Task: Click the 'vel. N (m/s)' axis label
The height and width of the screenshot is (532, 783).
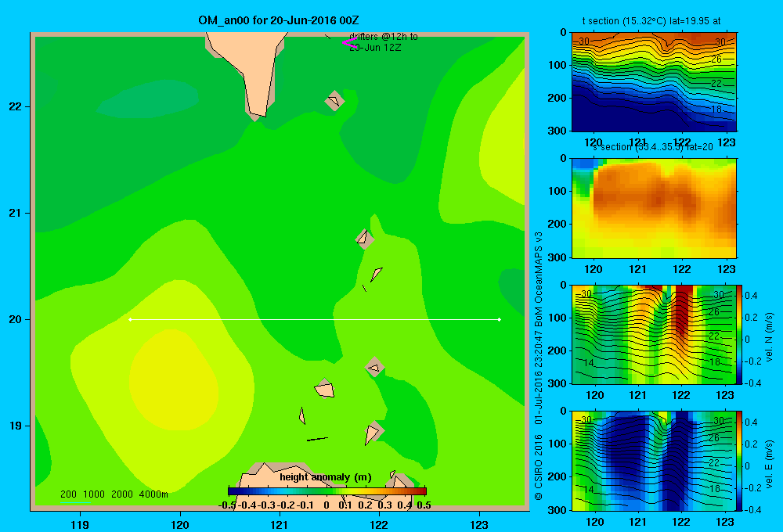Action: [770, 337]
